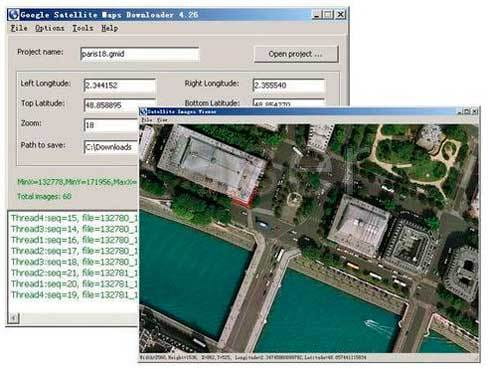
Task: Select the Thread4:seq=19 log line
Action: pos(74,295)
